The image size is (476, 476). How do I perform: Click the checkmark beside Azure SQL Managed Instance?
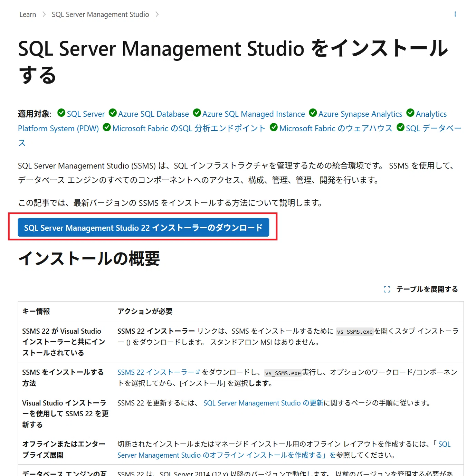[197, 113]
